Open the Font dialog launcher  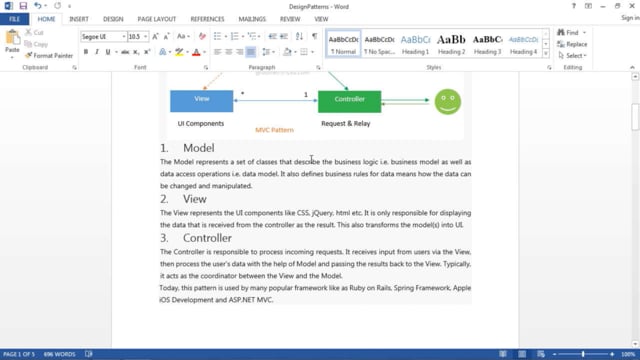206,68
